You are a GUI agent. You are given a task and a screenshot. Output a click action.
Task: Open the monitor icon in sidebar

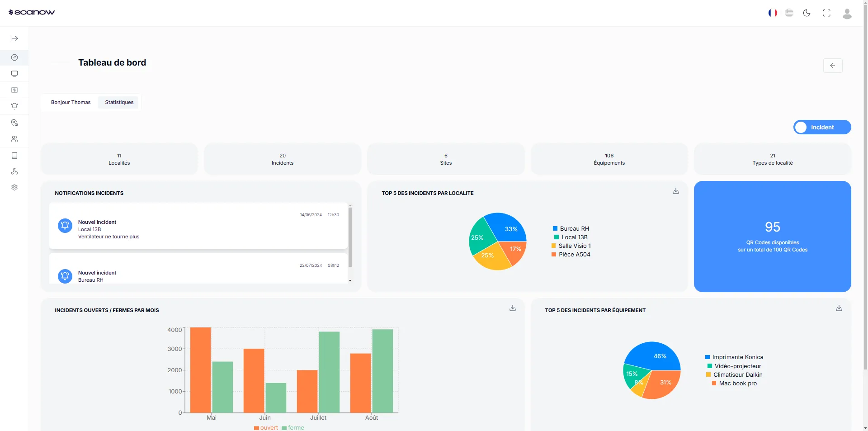pyautogui.click(x=14, y=74)
